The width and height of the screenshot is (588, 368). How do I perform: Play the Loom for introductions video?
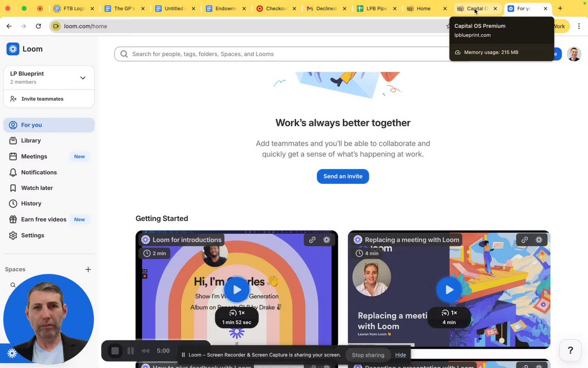(237, 289)
